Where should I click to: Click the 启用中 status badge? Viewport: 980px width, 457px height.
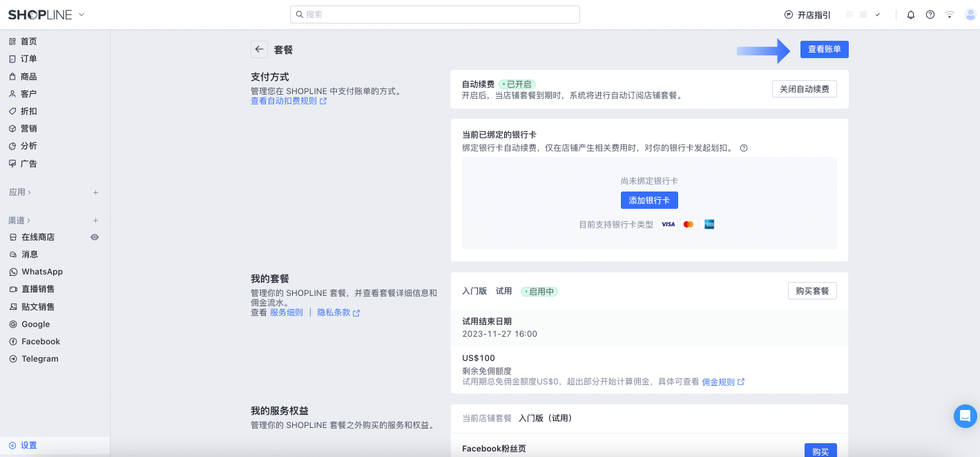point(539,292)
